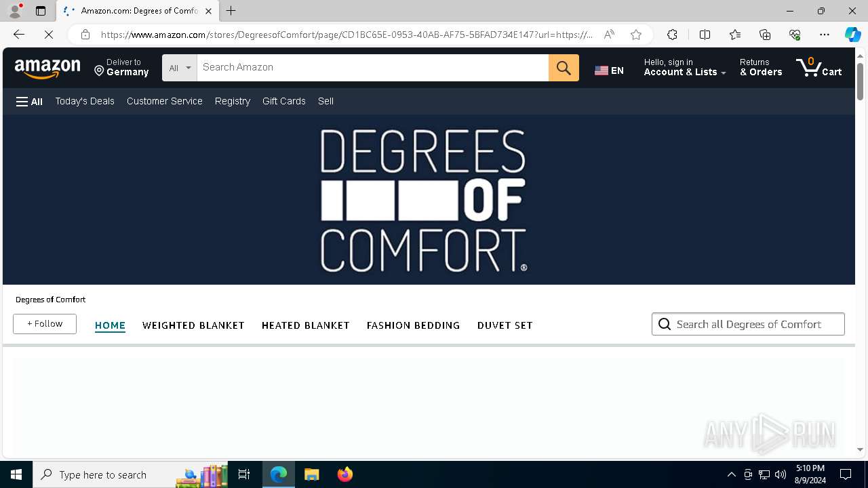The height and width of the screenshot is (488, 868).
Task: Click the Degrees of Comfort banner logo
Action: 423,201
